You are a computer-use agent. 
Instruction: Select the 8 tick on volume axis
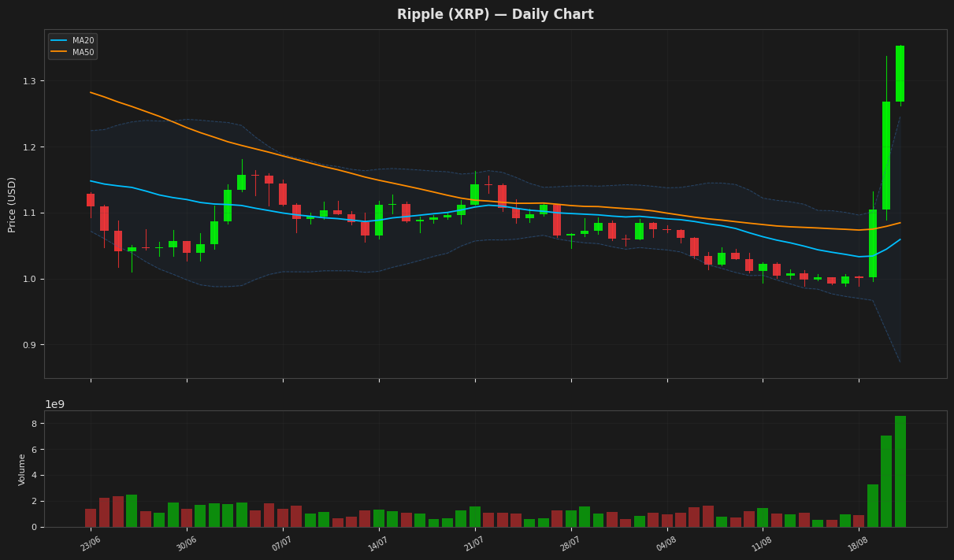coord(35,424)
